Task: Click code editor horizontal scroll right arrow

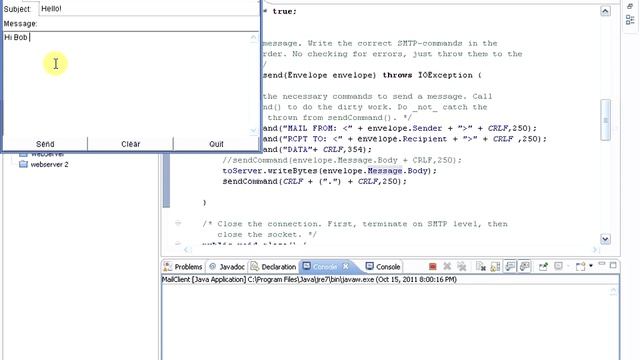Action: [595, 250]
